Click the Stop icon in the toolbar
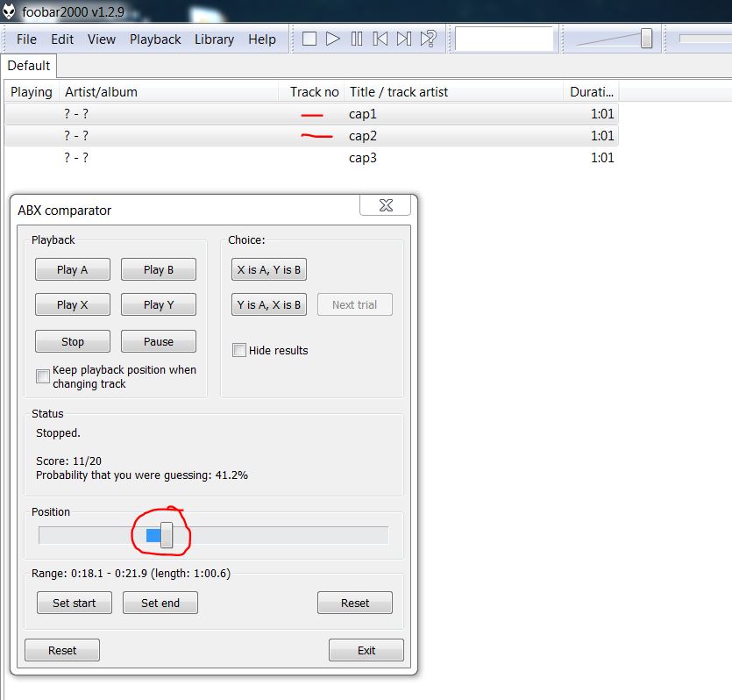The height and width of the screenshot is (700, 732). pyautogui.click(x=309, y=39)
